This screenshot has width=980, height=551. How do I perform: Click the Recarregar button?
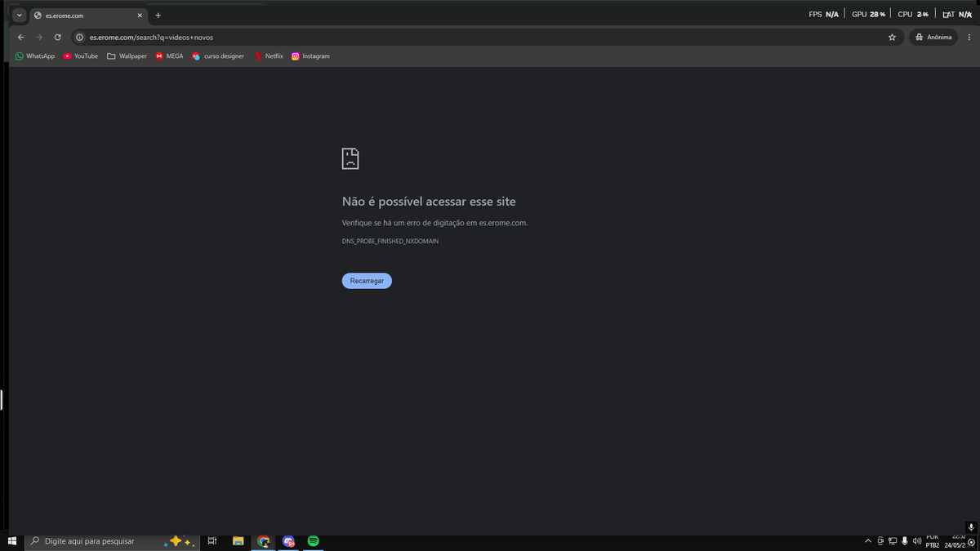click(x=367, y=281)
